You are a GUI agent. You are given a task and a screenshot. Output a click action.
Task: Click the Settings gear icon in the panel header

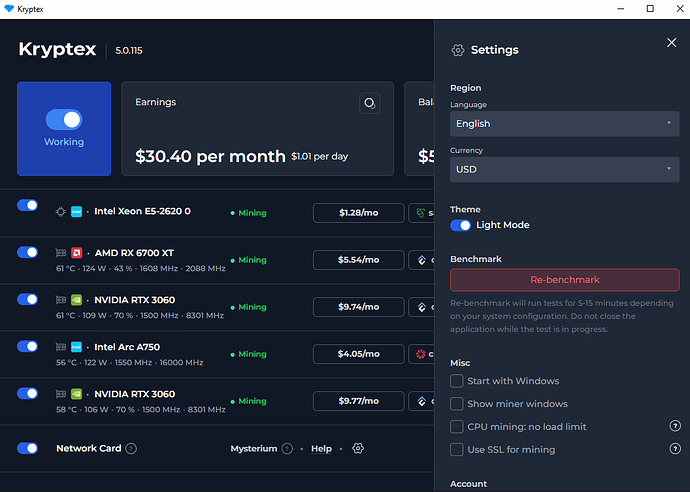pos(458,50)
